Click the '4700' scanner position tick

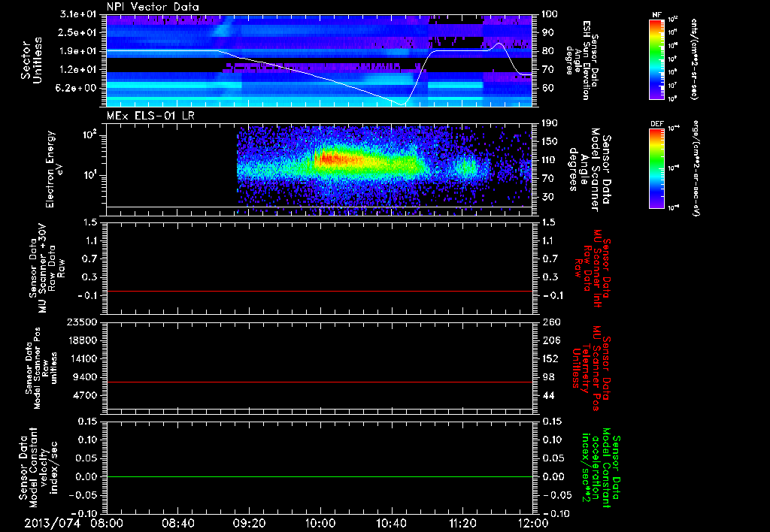(85, 395)
